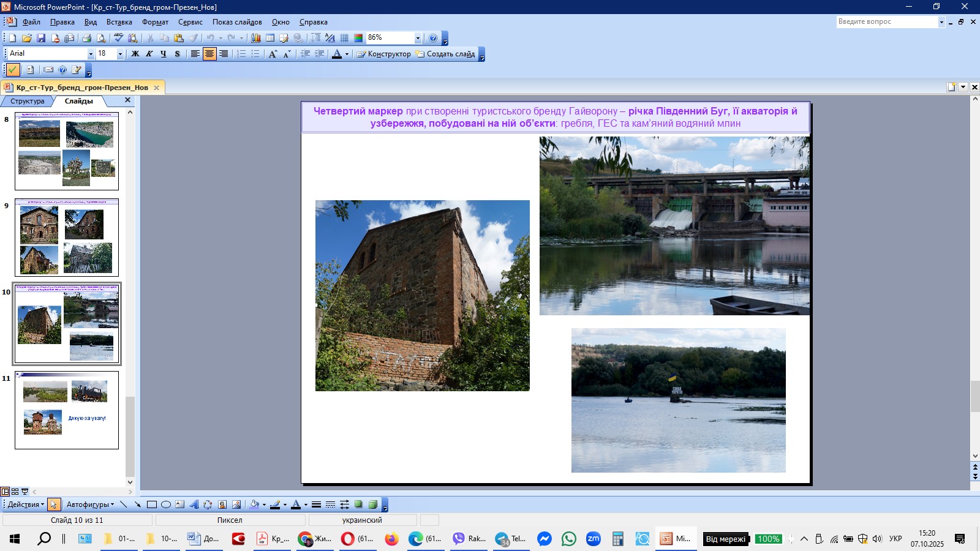The height and width of the screenshot is (551, 980).
Task: Open the Arial font name dropdown
Action: pyautogui.click(x=91, y=54)
